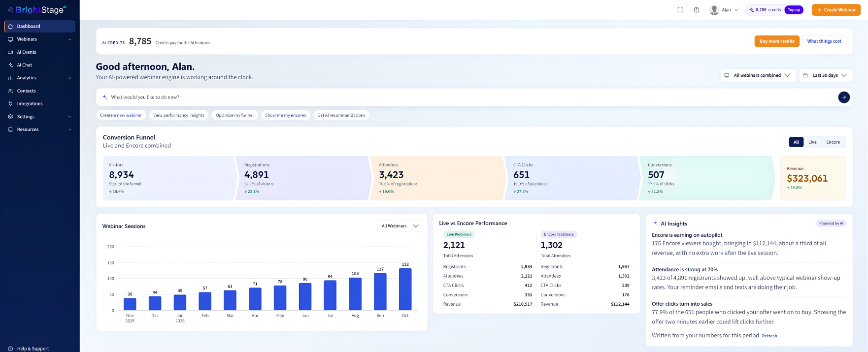Click the monitor icon in webinars filter
The image size is (868, 352).
click(727, 75)
